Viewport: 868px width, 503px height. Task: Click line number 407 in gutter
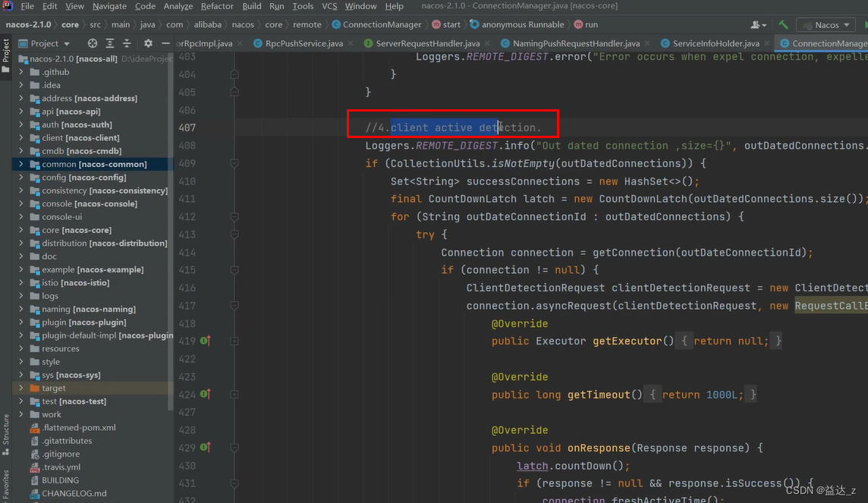tap(187, 127)
